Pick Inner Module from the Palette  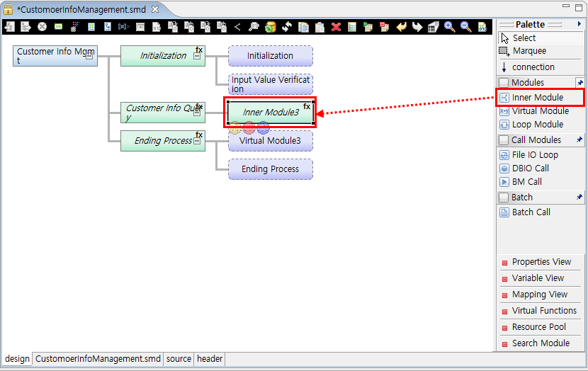[540, 98]
